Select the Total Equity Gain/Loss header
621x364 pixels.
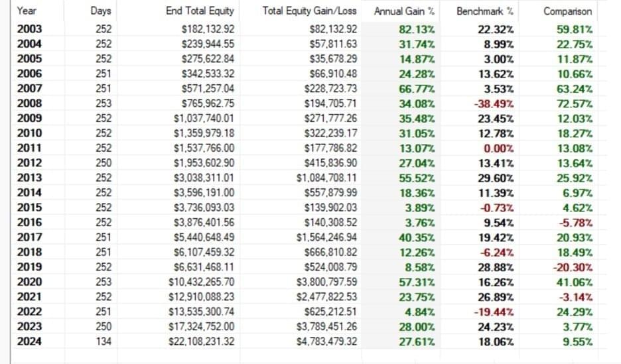[x=309, y=11]
